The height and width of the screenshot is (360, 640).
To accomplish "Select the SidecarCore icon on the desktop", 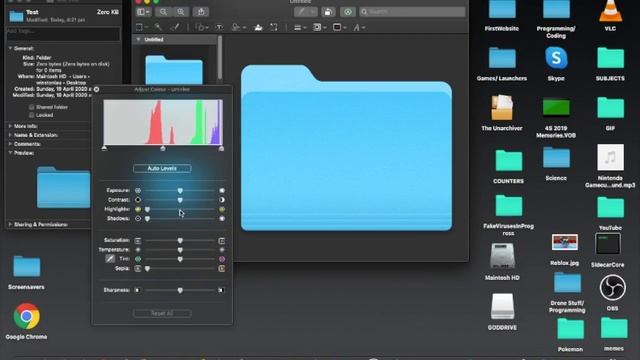I will 608,244.
